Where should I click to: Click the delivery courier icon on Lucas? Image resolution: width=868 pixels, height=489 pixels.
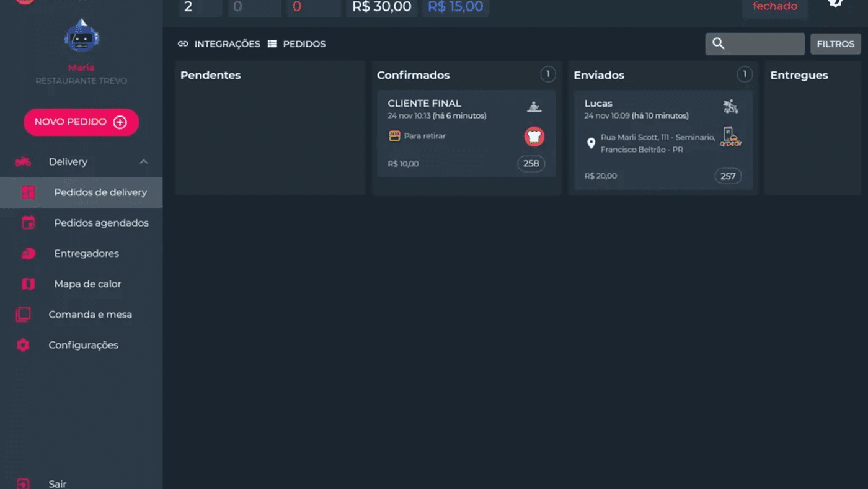pyautogui.click(x=730, y=107)
